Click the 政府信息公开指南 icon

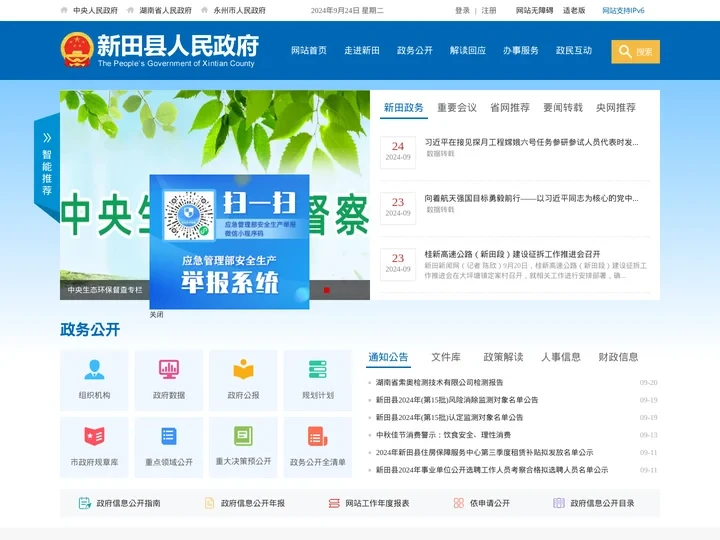tap(84, 503)
